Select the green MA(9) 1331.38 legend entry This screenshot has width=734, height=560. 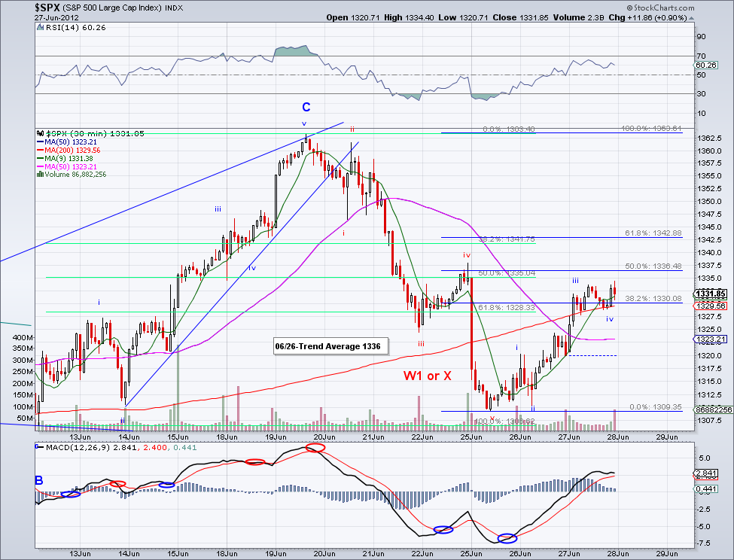tap(65, 159)
